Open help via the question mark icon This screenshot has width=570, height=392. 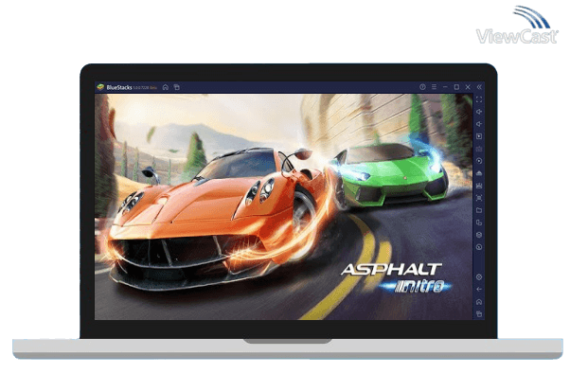pyautogui.click(x=422, y=87)
